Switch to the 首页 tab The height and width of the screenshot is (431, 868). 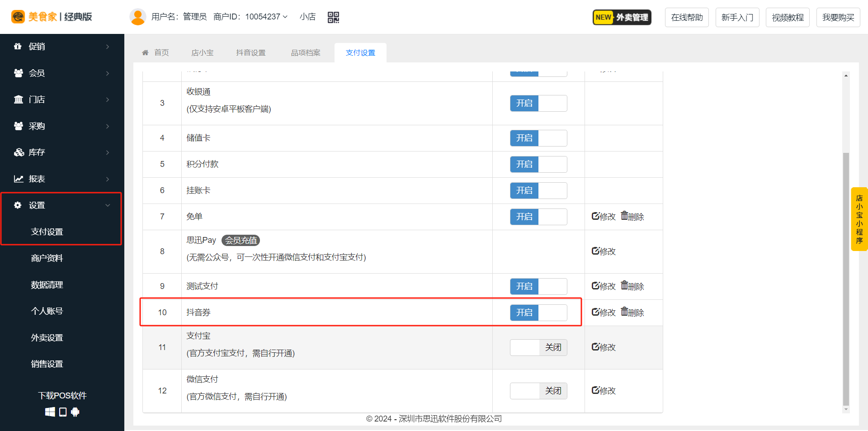tap(156, 53)
